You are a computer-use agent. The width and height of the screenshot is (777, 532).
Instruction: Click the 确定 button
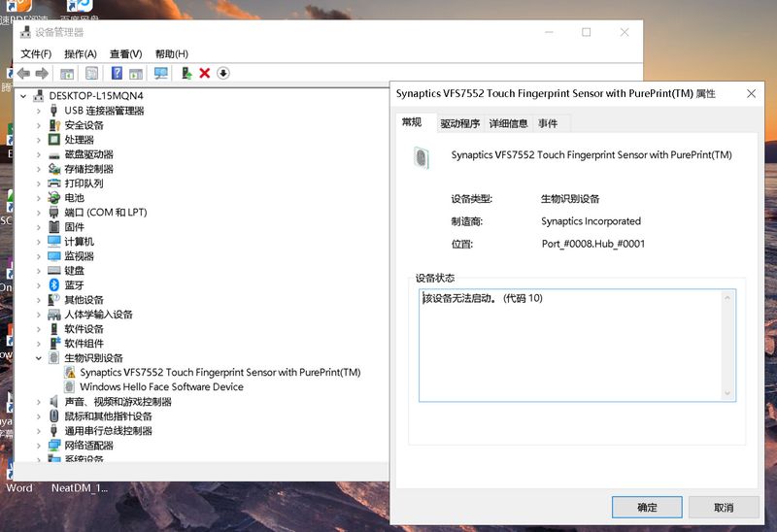[x=647, y=507]
